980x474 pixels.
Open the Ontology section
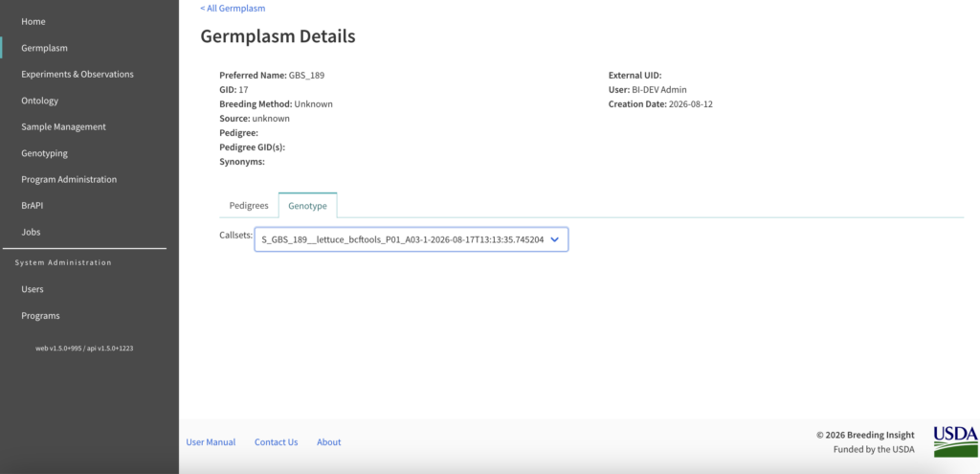(x=39, y=100)
